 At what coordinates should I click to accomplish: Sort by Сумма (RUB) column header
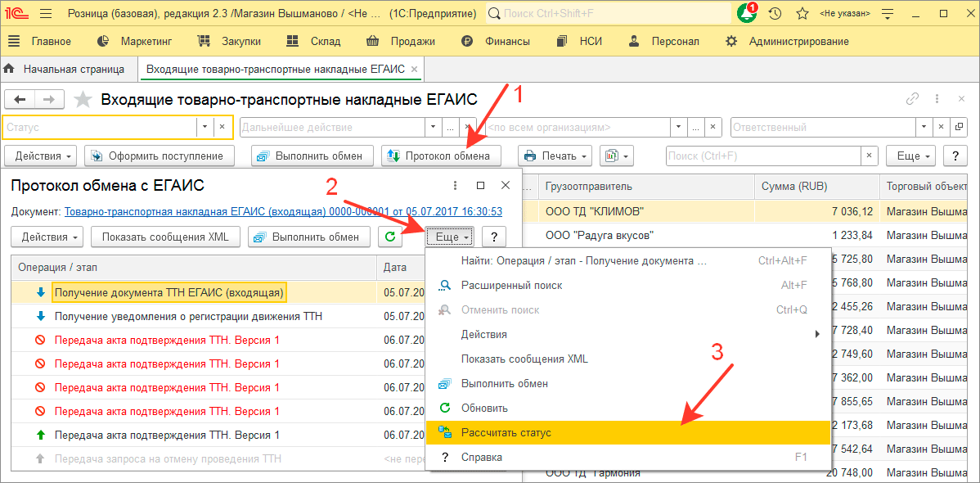point(817,186)
